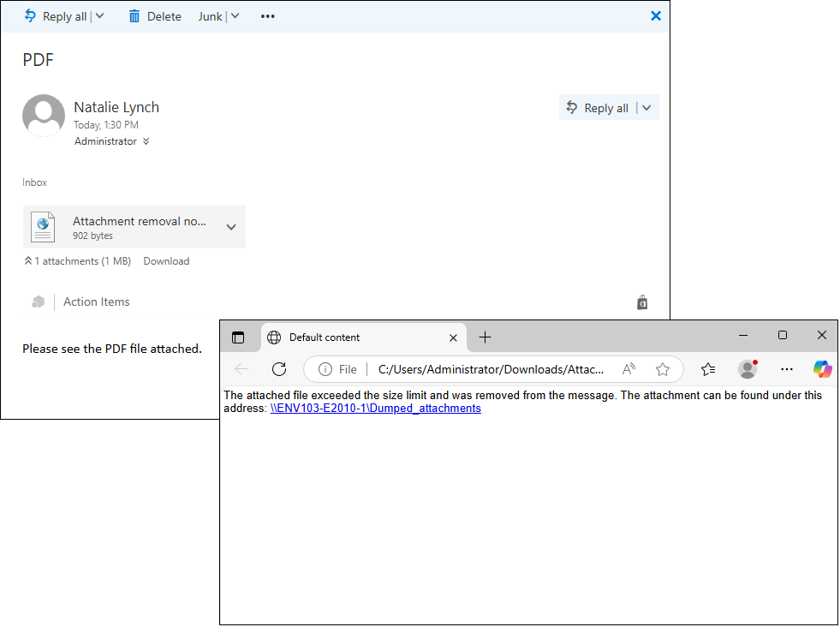Image resolution: width=840 pixels, height=627 pixels.
Task: Click Natalie Lynch's avatar picture
Action: pyautogui.click(x=44, y=116)
